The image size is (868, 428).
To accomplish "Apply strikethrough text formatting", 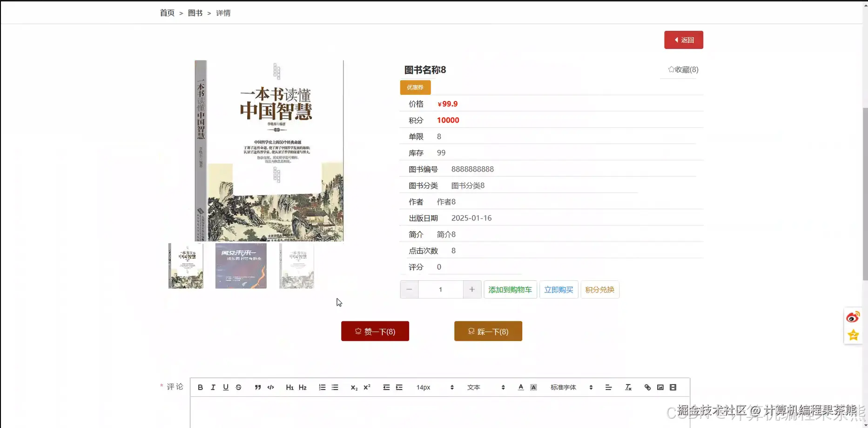I will tap(238, 387).
